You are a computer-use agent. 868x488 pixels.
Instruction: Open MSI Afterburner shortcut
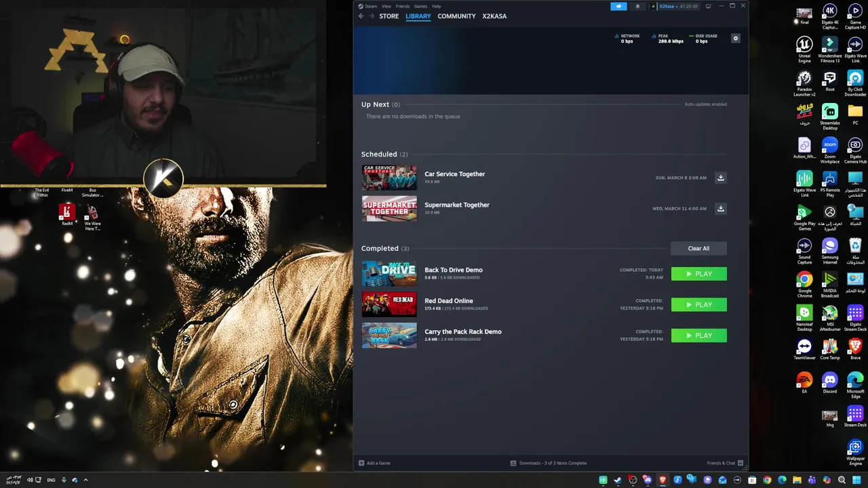830,319
